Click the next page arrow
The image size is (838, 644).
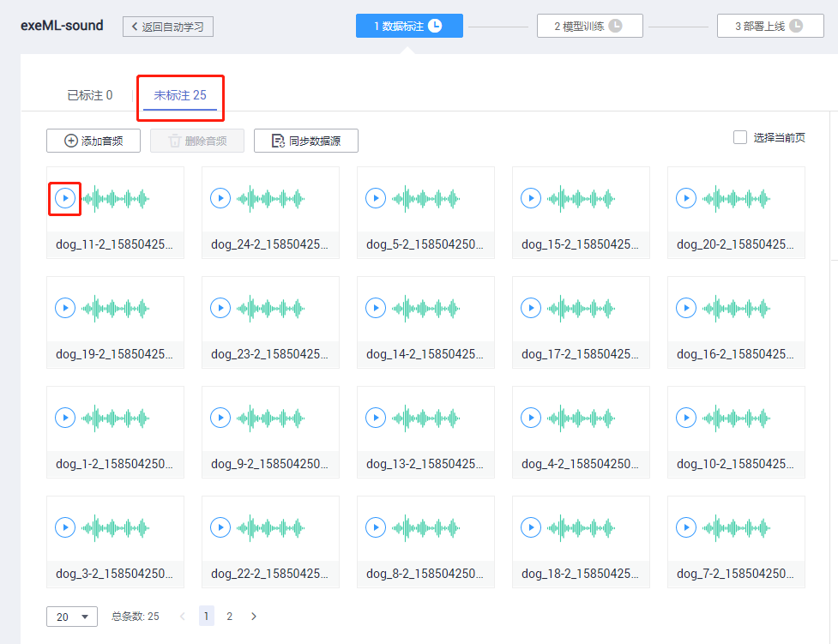(x=254, y=617)
